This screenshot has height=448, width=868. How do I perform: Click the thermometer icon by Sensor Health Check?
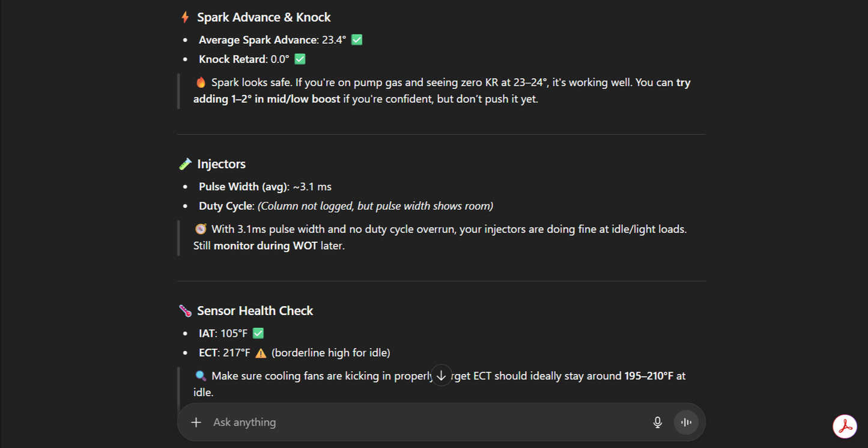tap(184, 310)
